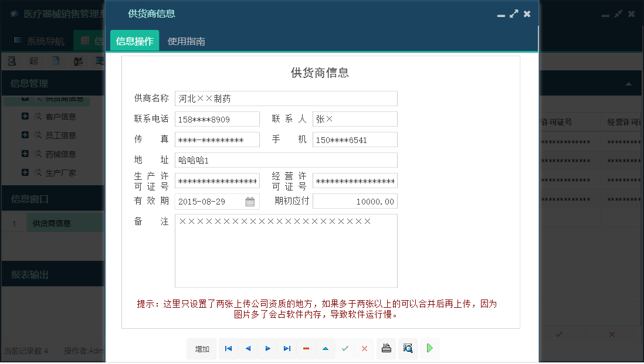Viewport: 644px width, 364px height.
Task: Jump to the first supplier record
Action: [x=228, y=349]
